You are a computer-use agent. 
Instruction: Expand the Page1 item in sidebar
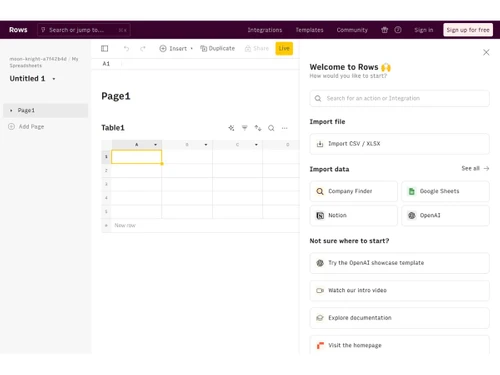click(x=11, y=110)
